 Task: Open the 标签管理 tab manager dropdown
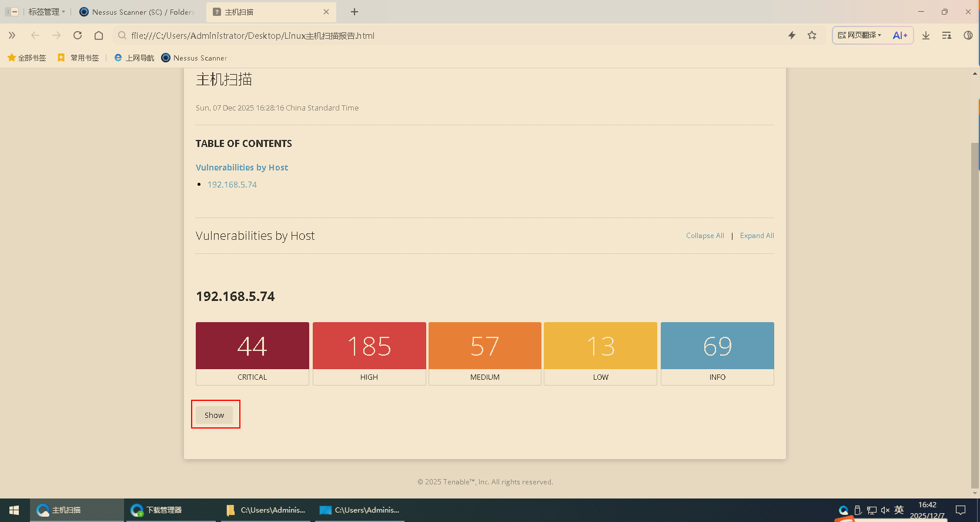pos(46,12)
